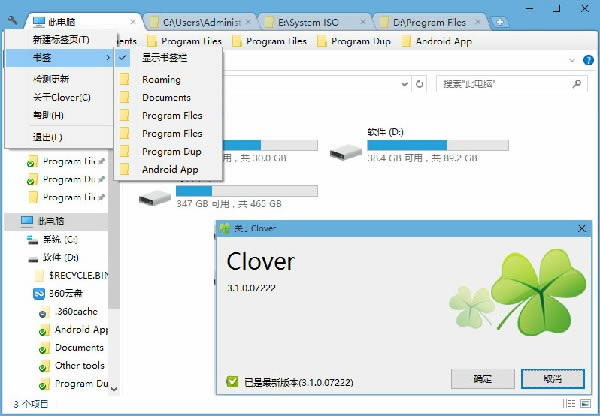Click the 已是最新版本(3.1.0.07222) text

coord(298,382)
